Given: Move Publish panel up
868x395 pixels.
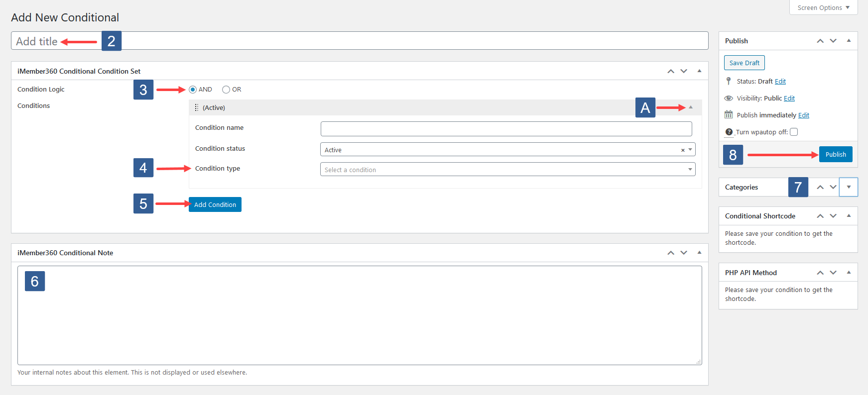Looking at the screenshot, I should click(x=820, y=41).
